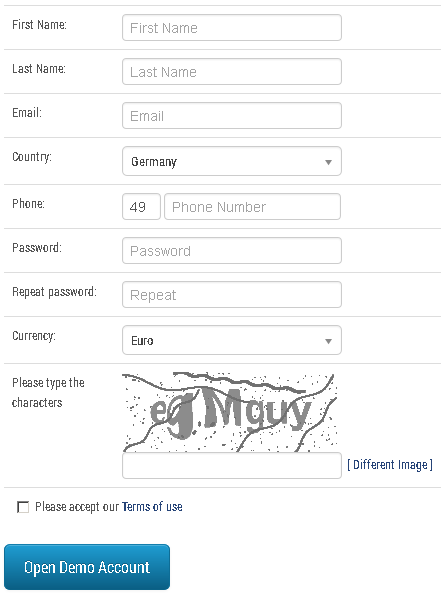Click the Open Demo Account button
Screen dimensions: 441x597
(87, 567)
